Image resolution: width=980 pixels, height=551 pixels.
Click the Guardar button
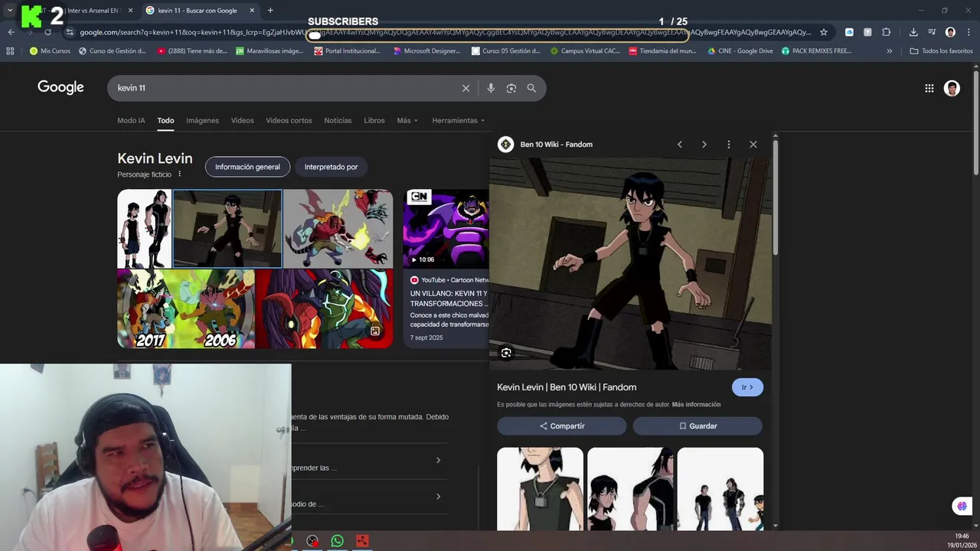697,426
